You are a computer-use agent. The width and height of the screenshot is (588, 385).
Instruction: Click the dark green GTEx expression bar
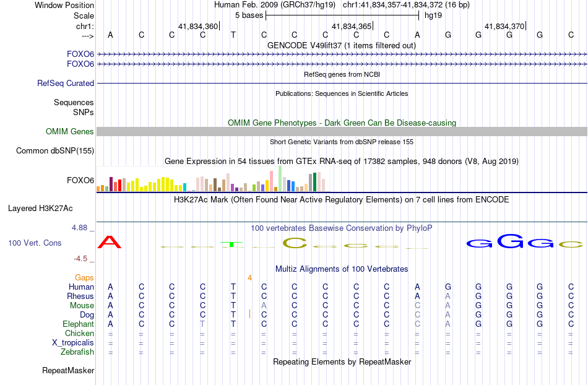(x=314, y=182)
